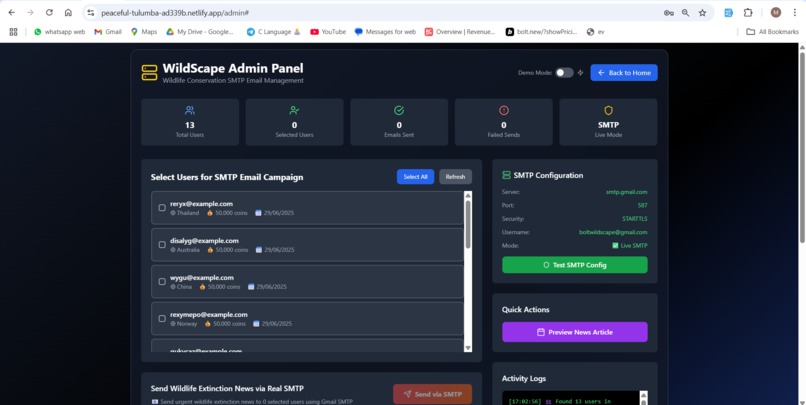Check the box for reryx@example.com
The height and width of the screenshot is (405, 806).
pos(162,208)
